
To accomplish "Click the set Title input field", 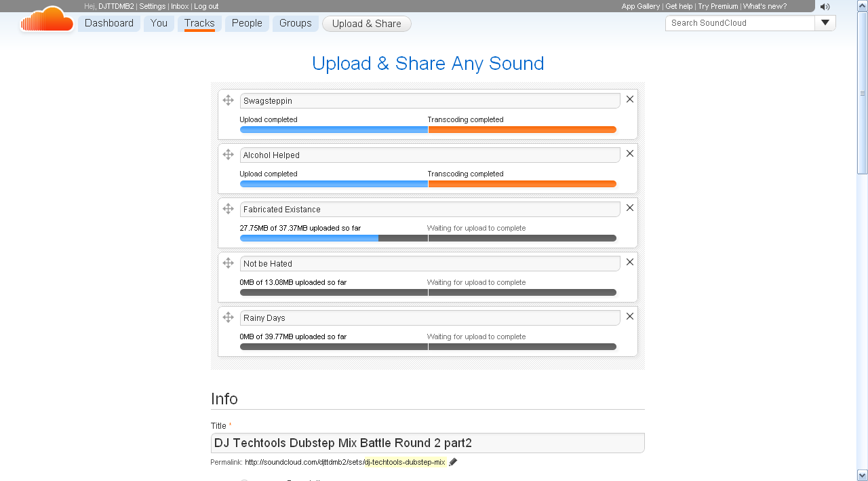I will point(428,443).
